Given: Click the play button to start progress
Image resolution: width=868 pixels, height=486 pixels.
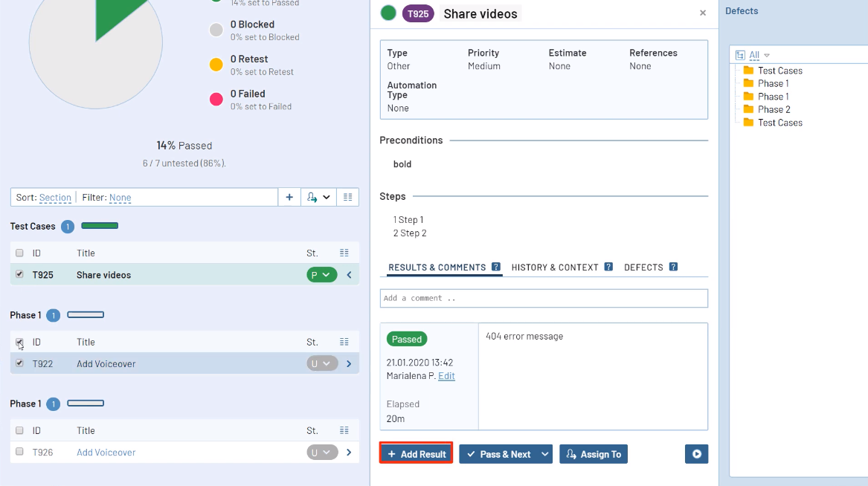Looking at the screenshot, I should pyautogui.click(x=696, y=454).
